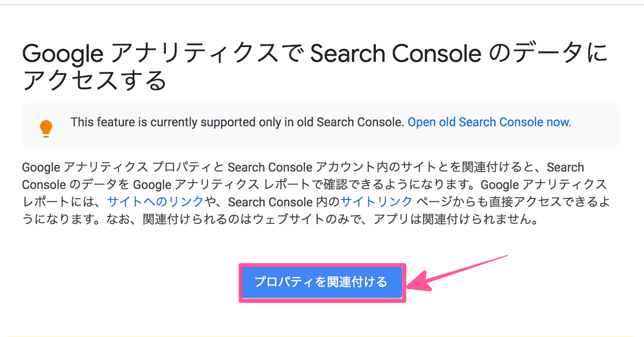Open the old Search Console now link

(489, 122)
